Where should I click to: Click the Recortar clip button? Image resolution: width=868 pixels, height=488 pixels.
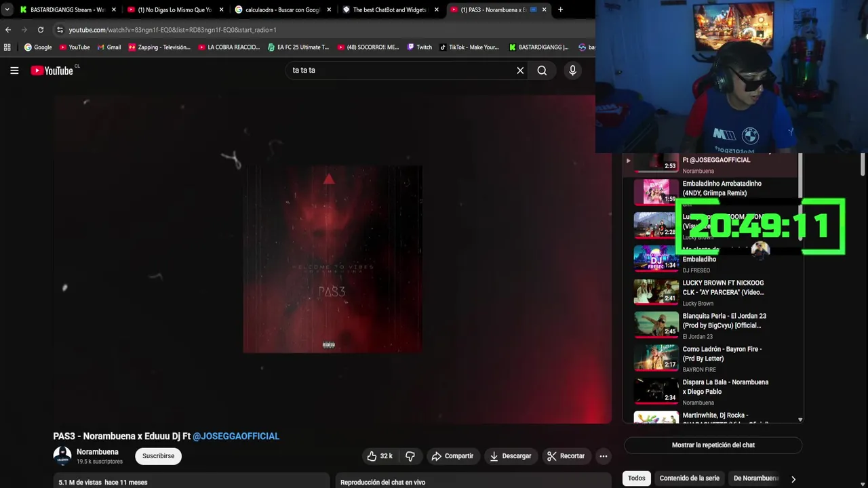click(x=566, y=456)
